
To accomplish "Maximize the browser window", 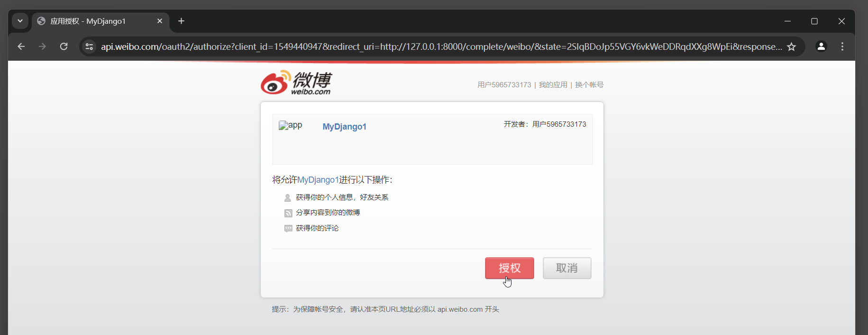I will click(x=814, y=21).
